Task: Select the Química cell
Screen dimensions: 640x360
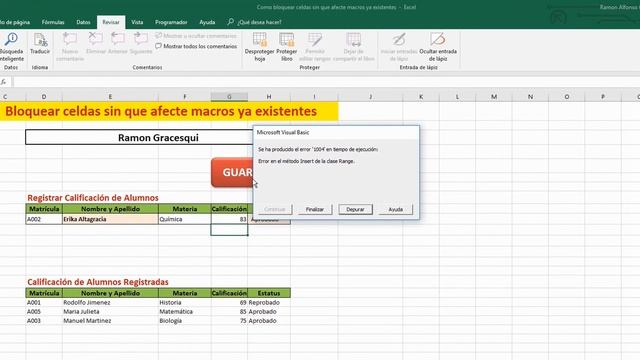Action: tap(184, 219)
